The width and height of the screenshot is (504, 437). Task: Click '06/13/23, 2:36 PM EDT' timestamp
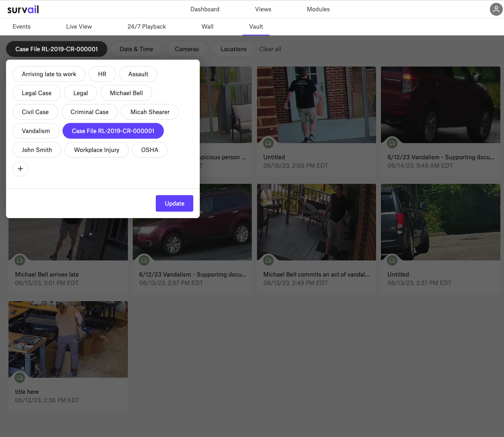pos(47,400)
